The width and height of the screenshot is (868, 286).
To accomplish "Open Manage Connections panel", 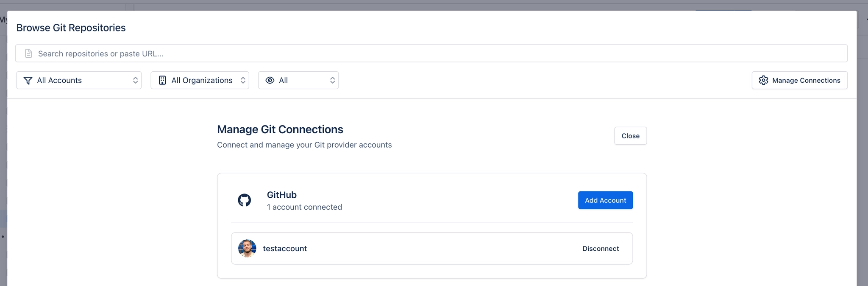I will pos(799,80).
